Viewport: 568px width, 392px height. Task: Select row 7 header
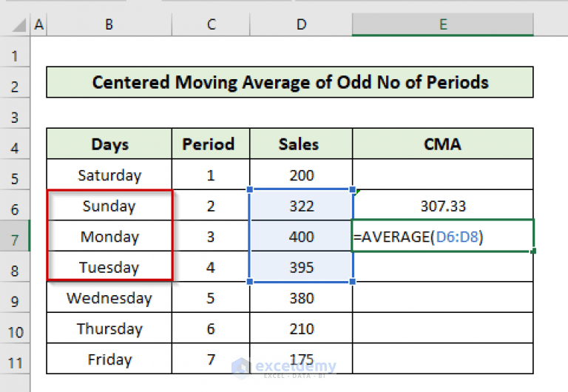[x=15, y=236]
